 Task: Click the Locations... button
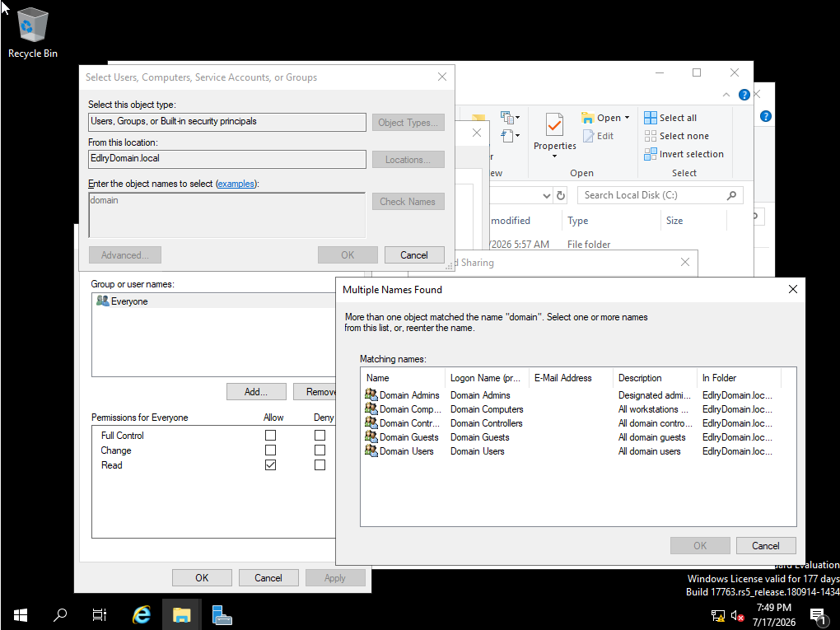pyautogui.click(x=408, y=160)
